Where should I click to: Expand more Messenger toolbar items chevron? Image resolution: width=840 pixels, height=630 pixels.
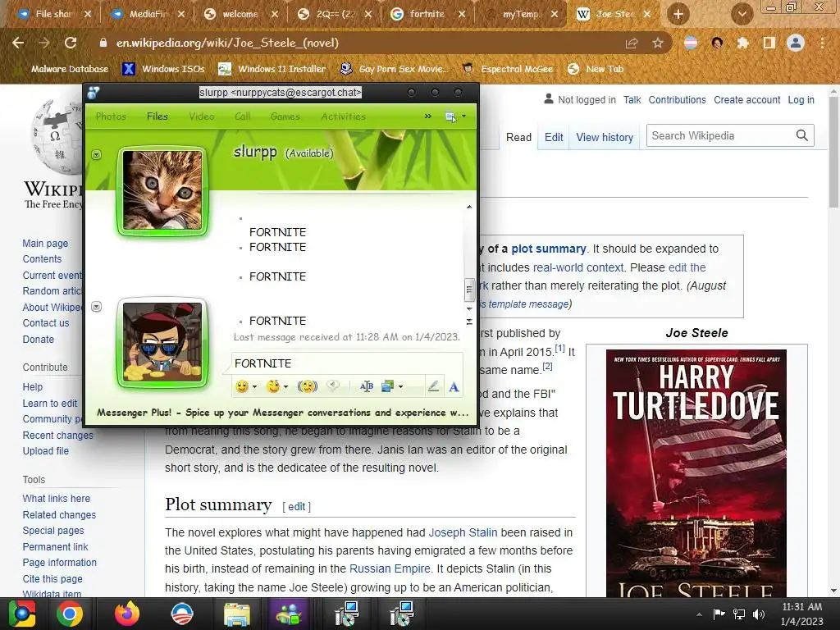pyautogui.click(x=427, y=116)
